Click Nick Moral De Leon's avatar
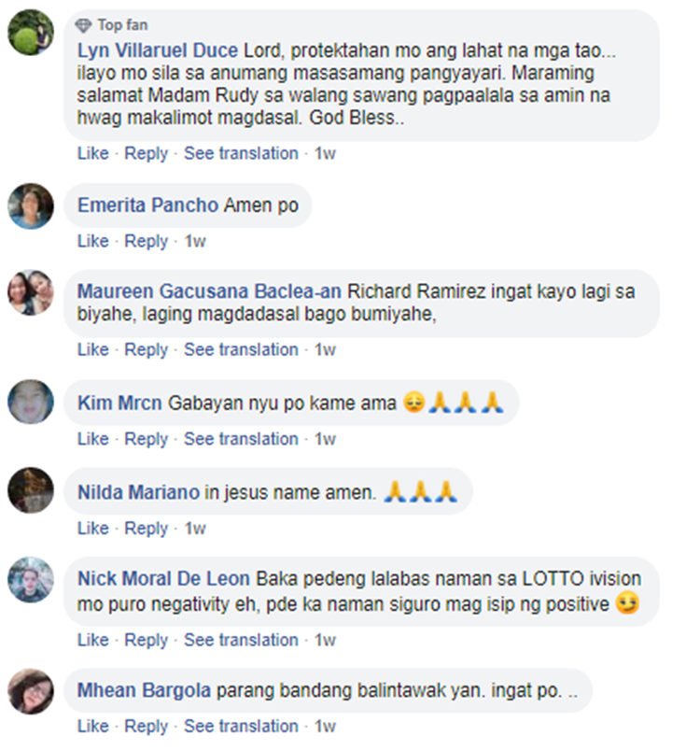The image size is (700, 750). pyautogui.click(x=31, y=580)
